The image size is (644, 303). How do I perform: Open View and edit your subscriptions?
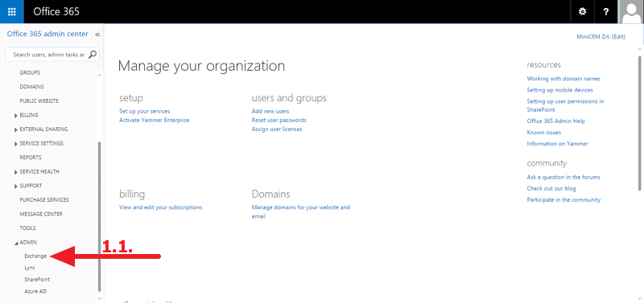tap(160, 207)
